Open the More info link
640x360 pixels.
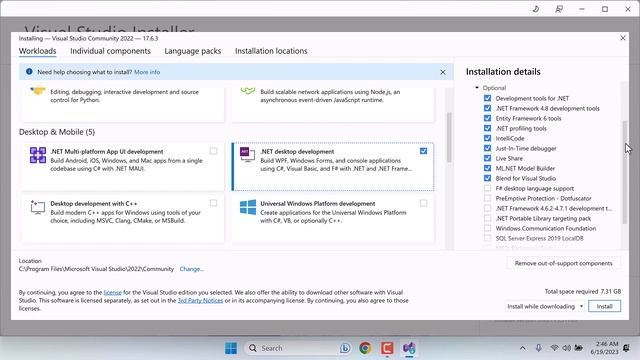pyautogui.click(x=147, y=72)
